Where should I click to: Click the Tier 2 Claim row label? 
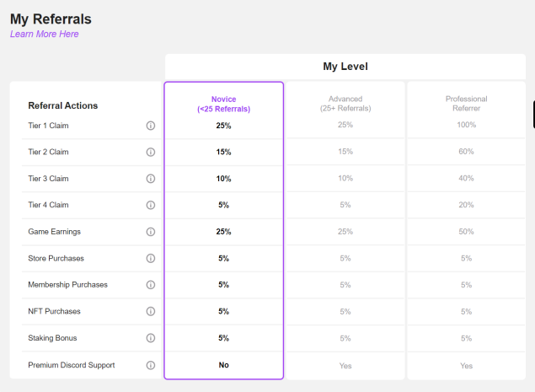(x=48, y=152)
